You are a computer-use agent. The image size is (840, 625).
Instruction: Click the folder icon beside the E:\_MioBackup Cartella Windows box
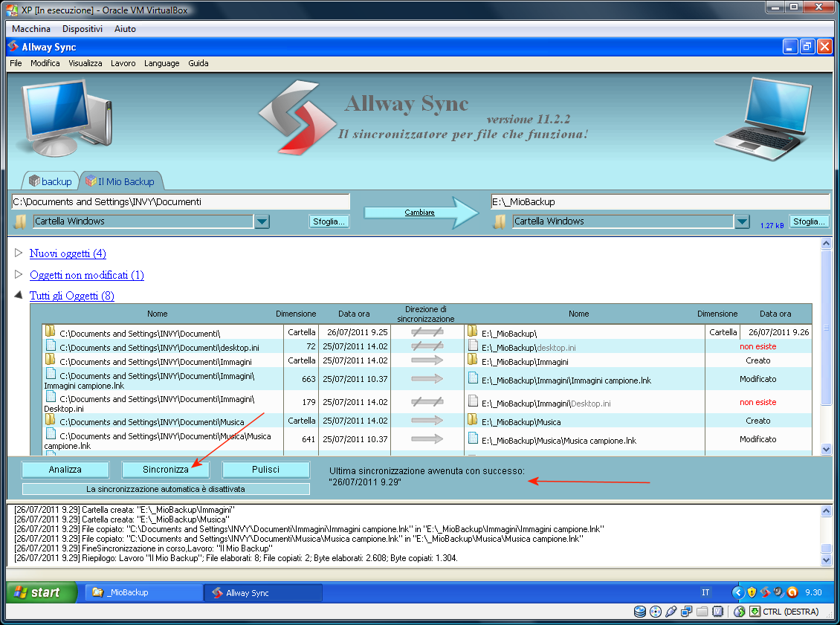tap(500, 221)
